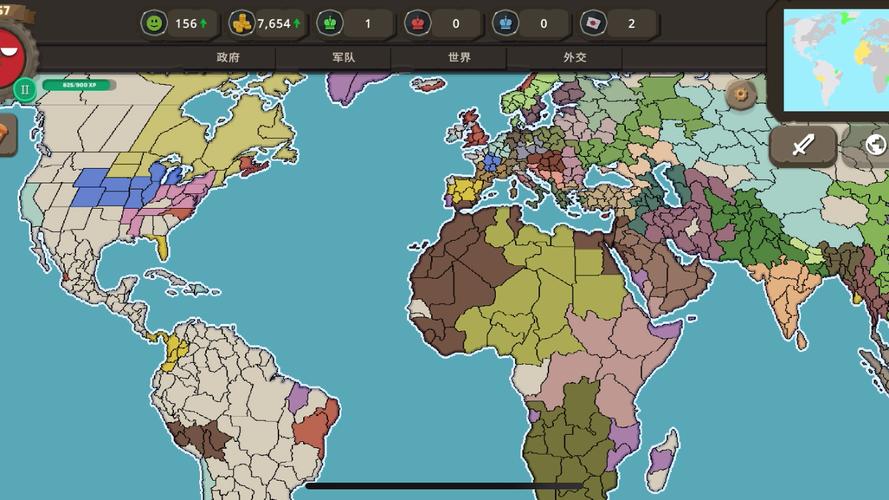Pause the game with green pause button
Screen dimensions: 889x500
(24, 90)
